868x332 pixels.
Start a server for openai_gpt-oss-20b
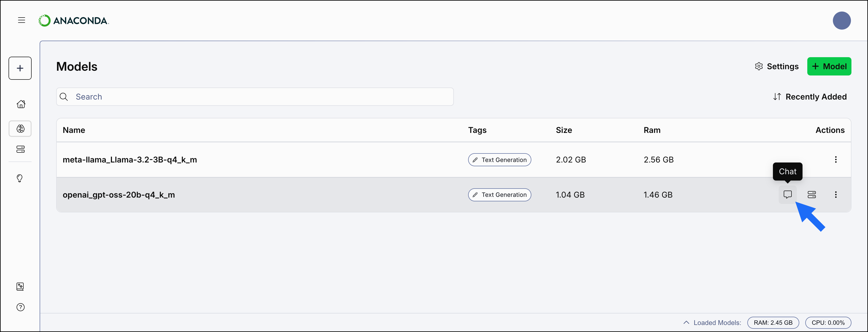click(812, 195)
